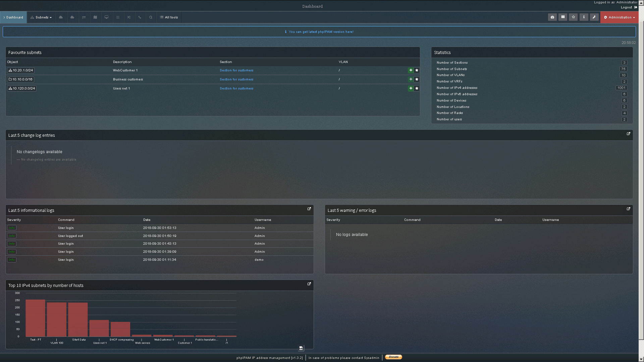Select log entry dated 2018-09-30 01:53:13
The width and height of the screenshot is (644, 362).
coord(160,228)
